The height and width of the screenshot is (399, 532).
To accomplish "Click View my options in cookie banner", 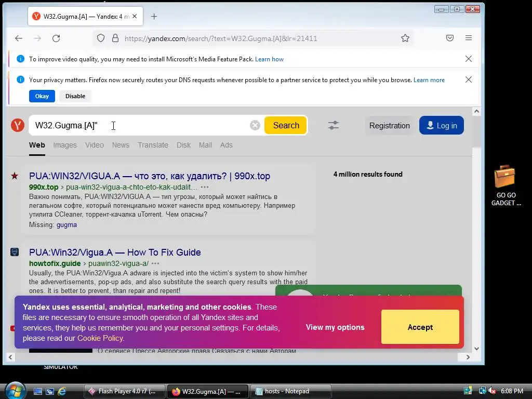I will (335, 327).
